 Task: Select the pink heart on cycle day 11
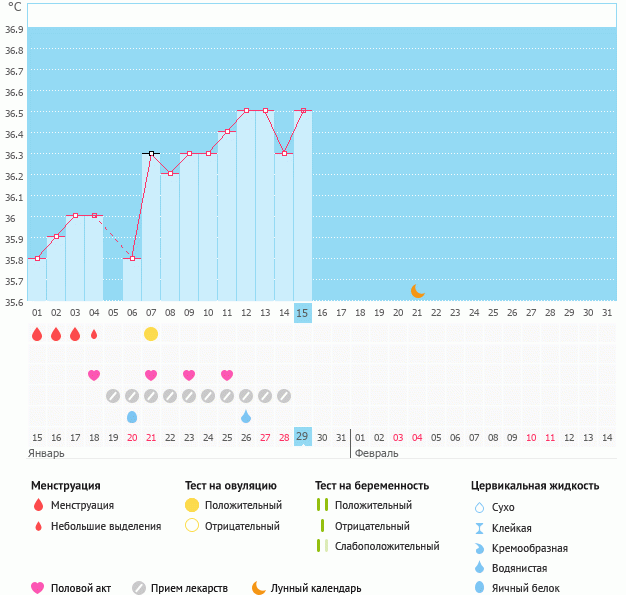227,375
